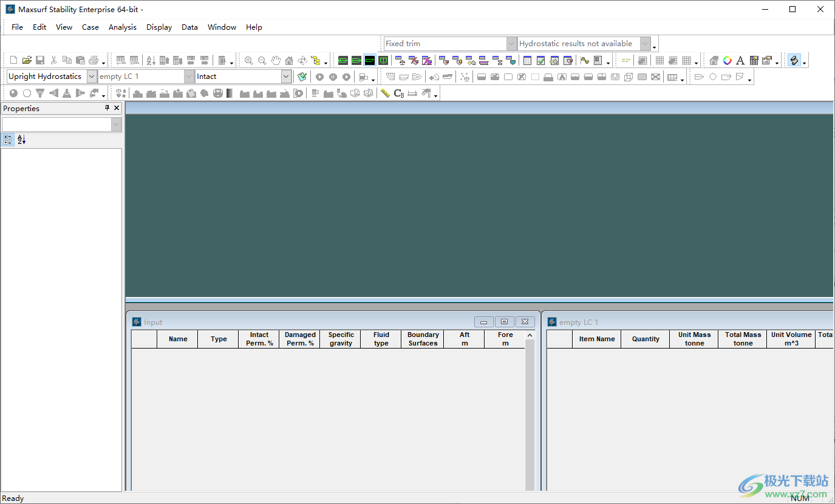
Task: Toggle Alphabetical sort in Properties panel
Action: click(21, 140)
